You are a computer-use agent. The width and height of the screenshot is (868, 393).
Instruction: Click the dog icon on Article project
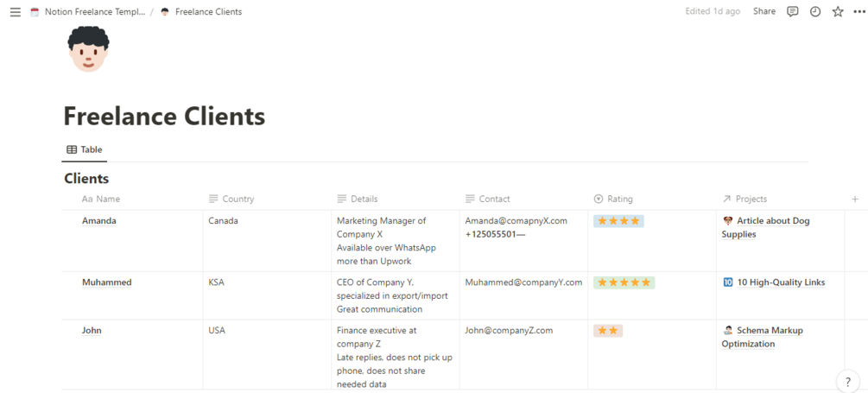[728, 221]
